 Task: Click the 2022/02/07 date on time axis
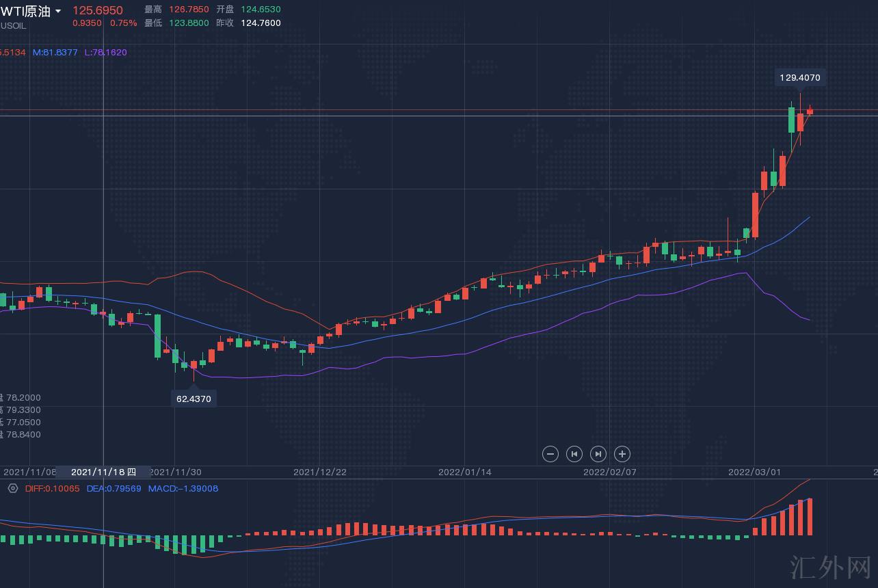609,472
